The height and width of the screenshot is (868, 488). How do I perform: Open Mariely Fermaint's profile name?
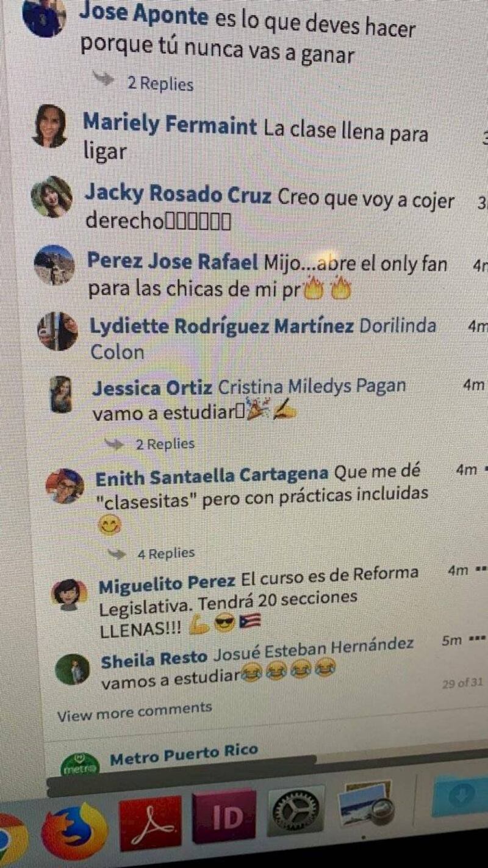coord(170,125)
